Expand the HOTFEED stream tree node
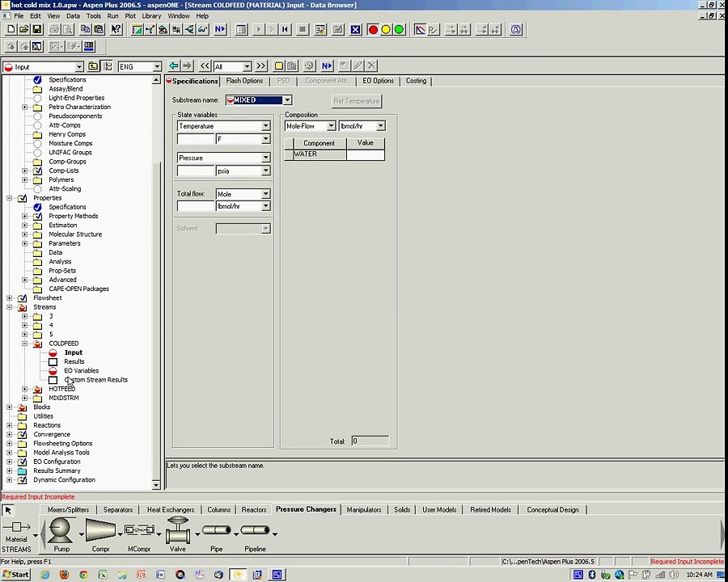This screenshot has width=728, height=582. click(x=24, y=389)
